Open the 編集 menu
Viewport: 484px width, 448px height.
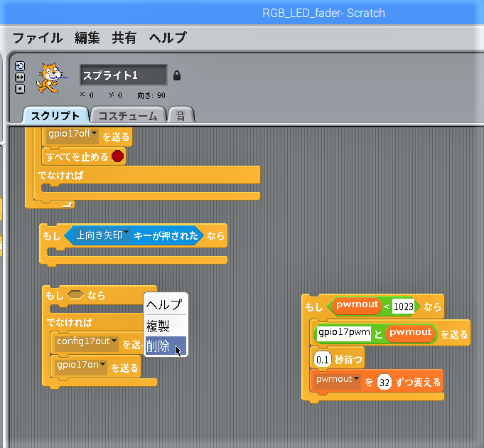click(x=87, y=38)
